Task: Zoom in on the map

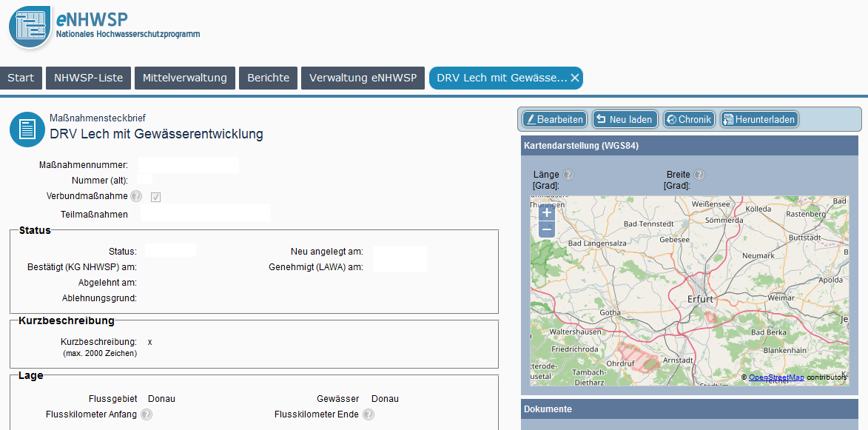Action: (x=547, y=212)
